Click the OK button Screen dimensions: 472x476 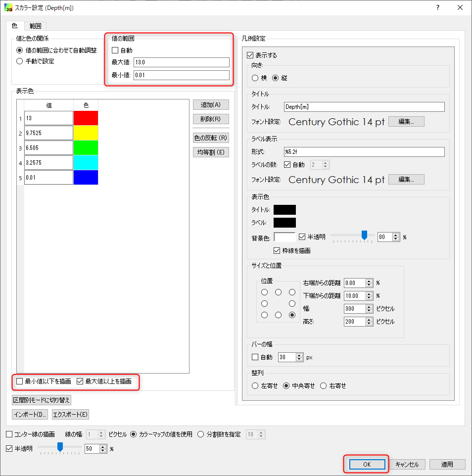(x=367, y=465)
